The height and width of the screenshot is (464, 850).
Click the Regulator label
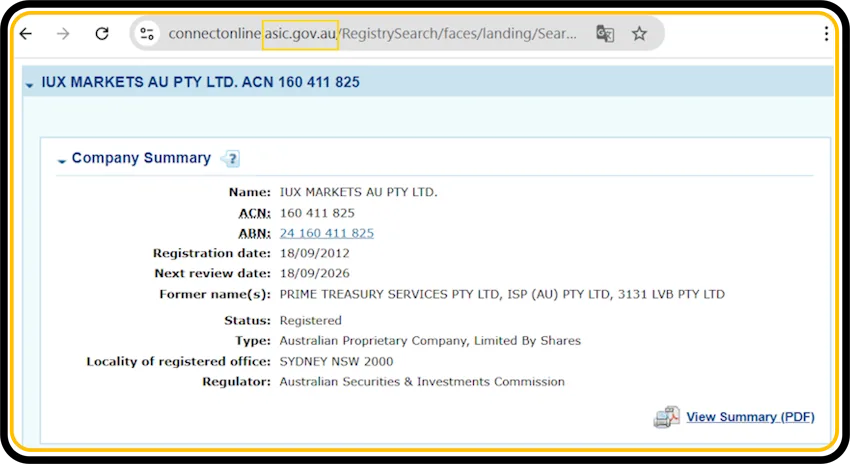click(x=236, y=382)
